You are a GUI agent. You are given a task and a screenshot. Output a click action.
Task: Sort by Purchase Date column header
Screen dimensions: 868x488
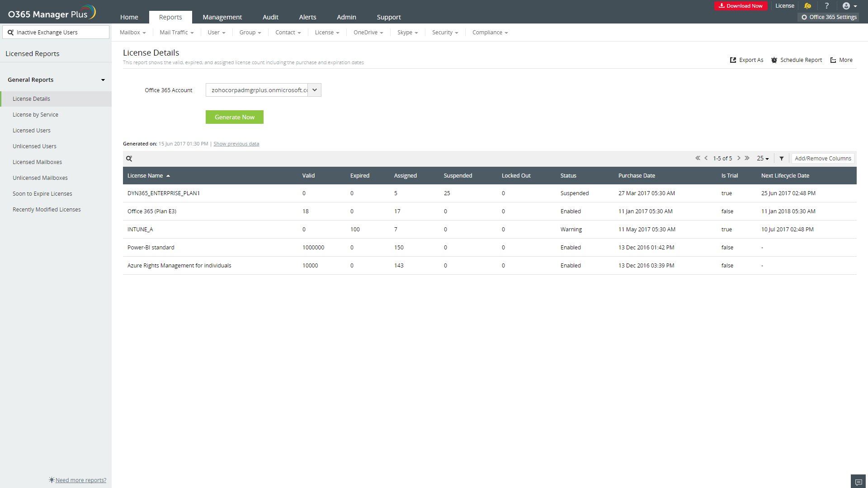coord(637,176)
